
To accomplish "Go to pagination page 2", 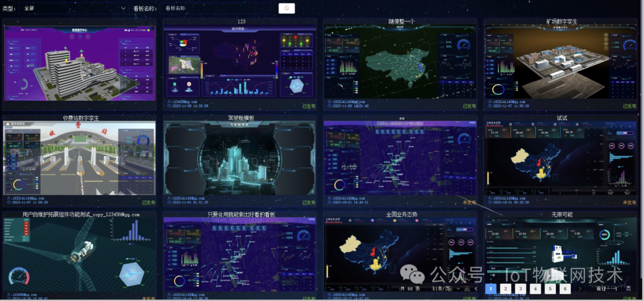I will click(x=506, y=288).
